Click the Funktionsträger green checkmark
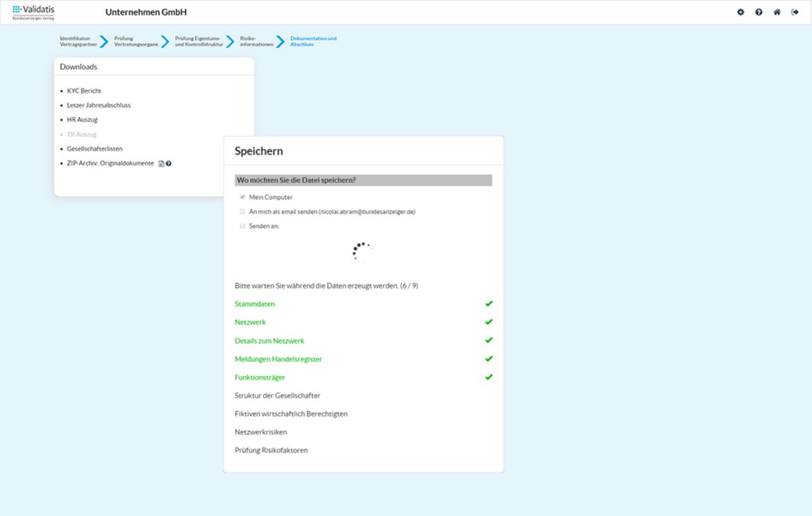 [488, 377]
